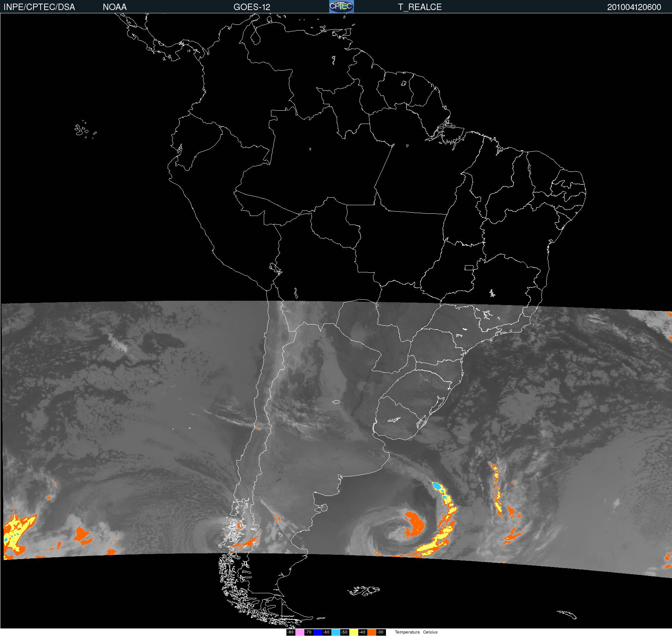This screenshot has height=636, width=672.
Task: Select the light blue legend swatch
Action: tap(336, 632)
